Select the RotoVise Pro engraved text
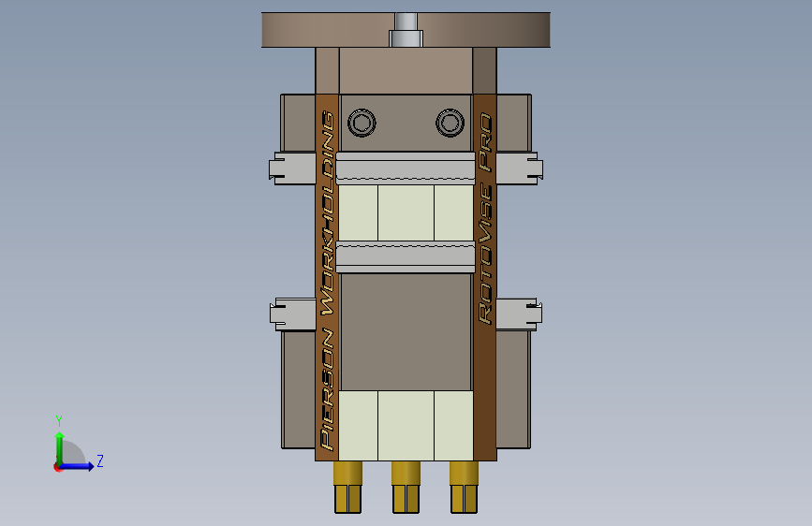This screenshot has height=526, width=812. [x=485, y=218]
